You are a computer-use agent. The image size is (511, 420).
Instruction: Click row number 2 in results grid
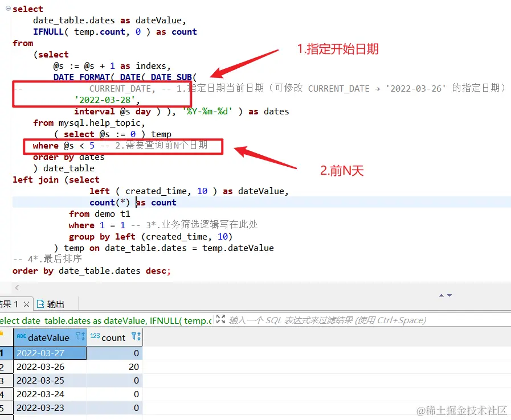[x=6, y=367]
